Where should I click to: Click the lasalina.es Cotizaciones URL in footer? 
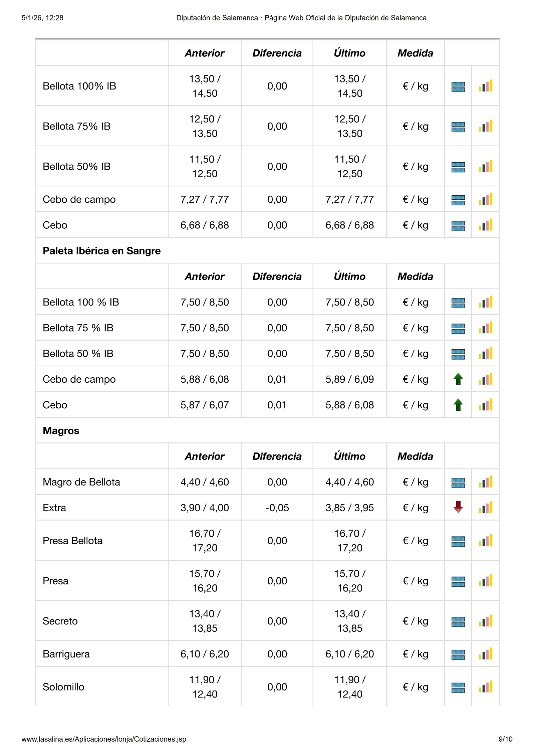click(x=104, y=739)
